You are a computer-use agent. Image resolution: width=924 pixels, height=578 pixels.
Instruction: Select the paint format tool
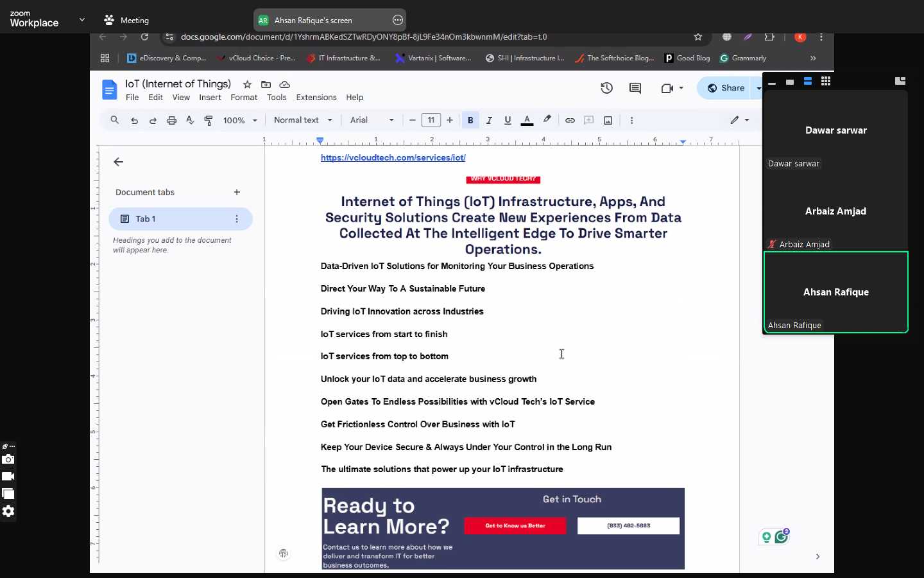(209, 120)
